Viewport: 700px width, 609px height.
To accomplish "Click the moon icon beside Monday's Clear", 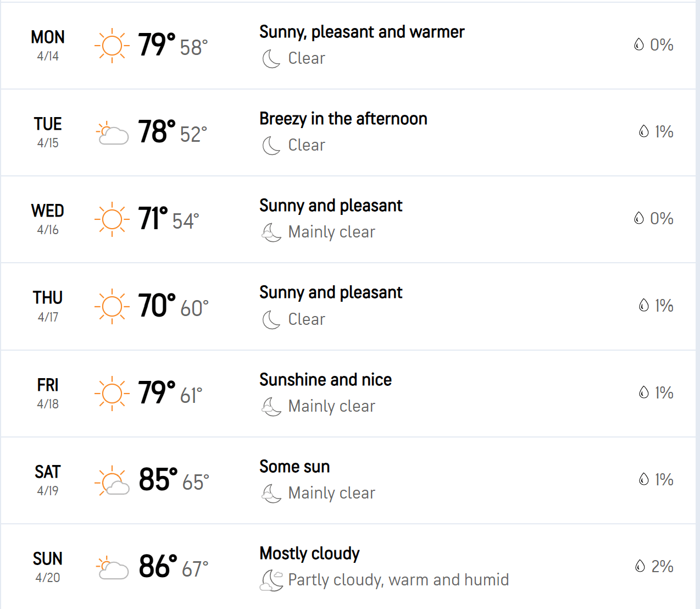I will coord(271,59).
